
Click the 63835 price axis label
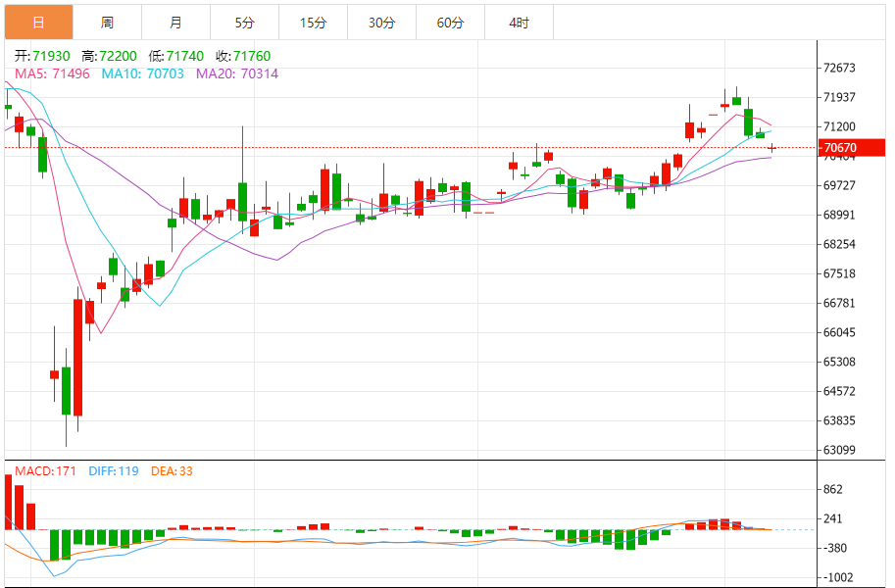tap(839, 420)
